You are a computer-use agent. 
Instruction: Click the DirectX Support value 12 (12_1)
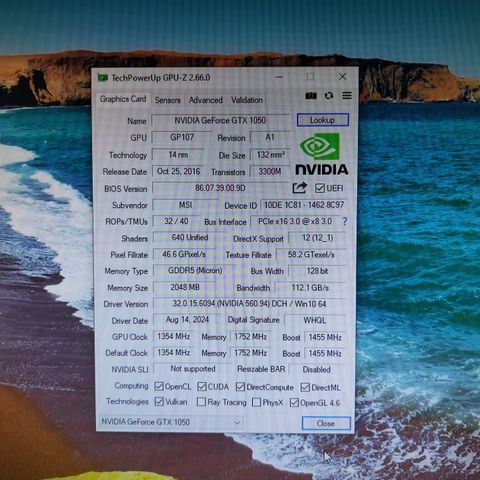[x=317, y=238]
